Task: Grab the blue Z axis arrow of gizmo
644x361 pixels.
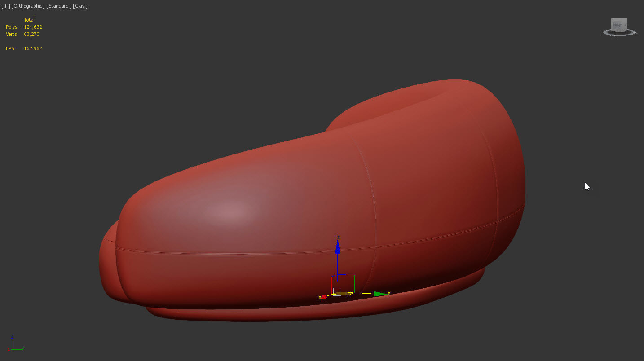Action: 338,246
